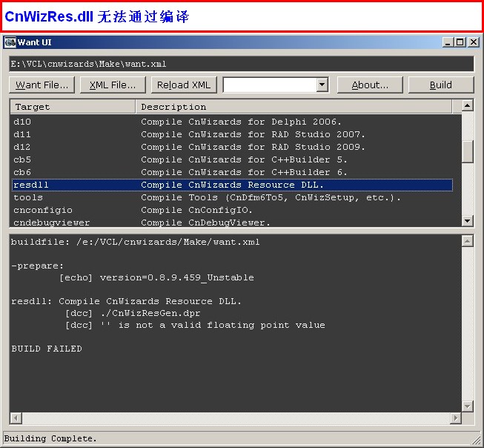
Task: Close the Want UI window
Action: click(473, 42)
